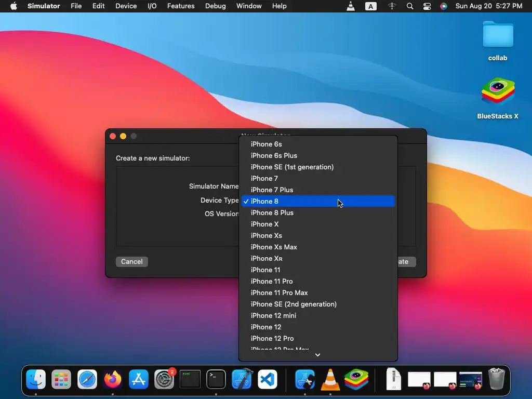532x399 pixels.
Task: Open Launchpad in the dock
Action: pos(61,379)
